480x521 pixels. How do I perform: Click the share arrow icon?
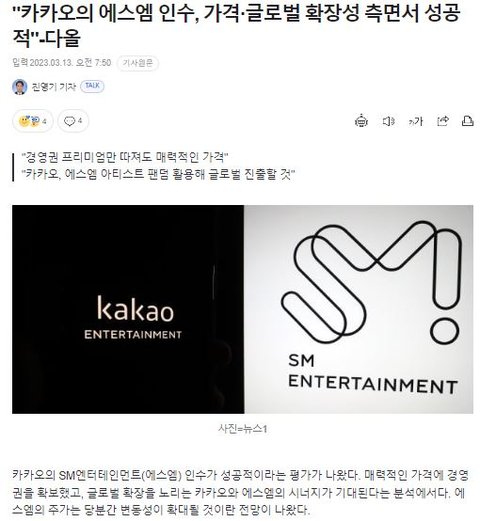[443, 121]
